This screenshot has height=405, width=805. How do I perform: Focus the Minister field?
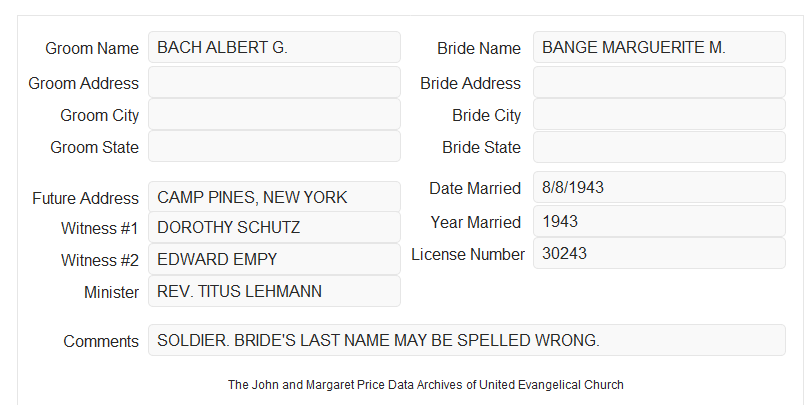(274, 291)
